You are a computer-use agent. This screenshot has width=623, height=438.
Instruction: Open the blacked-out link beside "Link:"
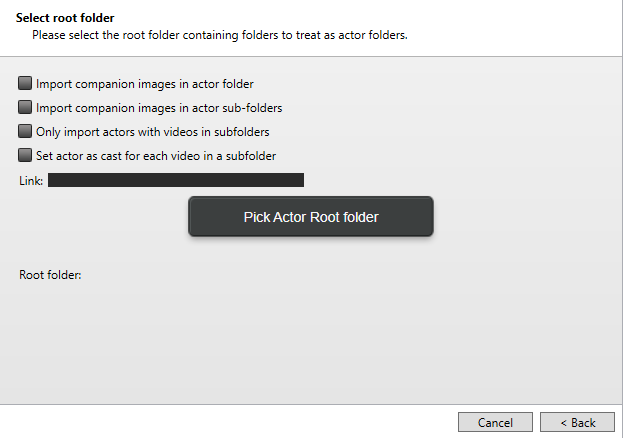click(175, 180)
